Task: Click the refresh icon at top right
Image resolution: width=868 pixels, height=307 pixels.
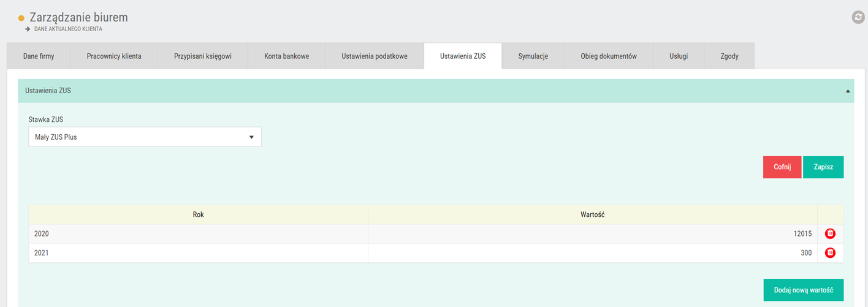Action: click(x=858, y=18)
